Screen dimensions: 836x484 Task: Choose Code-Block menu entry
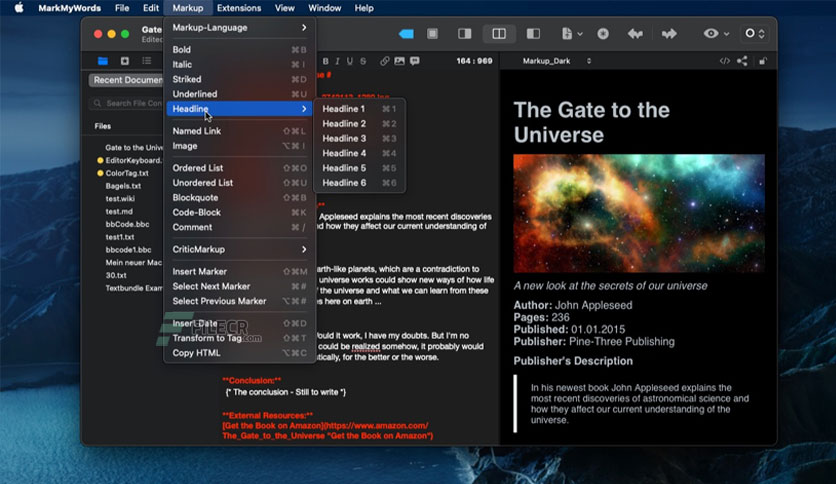(239, 212)
